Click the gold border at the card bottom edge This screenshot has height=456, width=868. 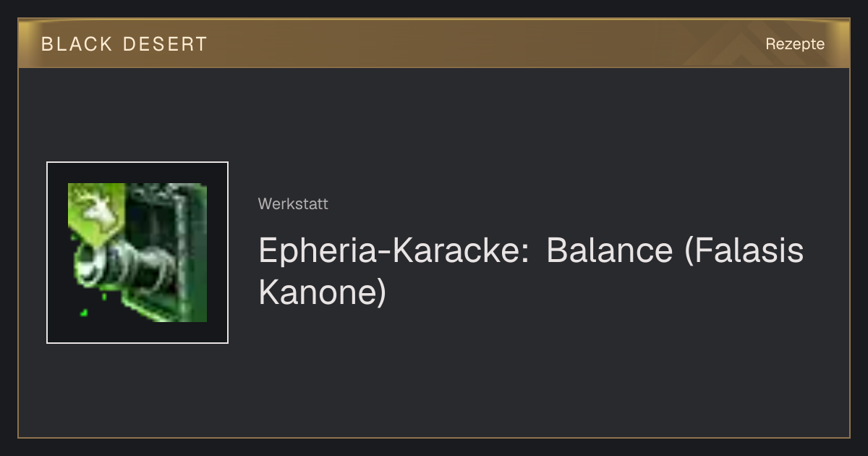coord(434,437)
